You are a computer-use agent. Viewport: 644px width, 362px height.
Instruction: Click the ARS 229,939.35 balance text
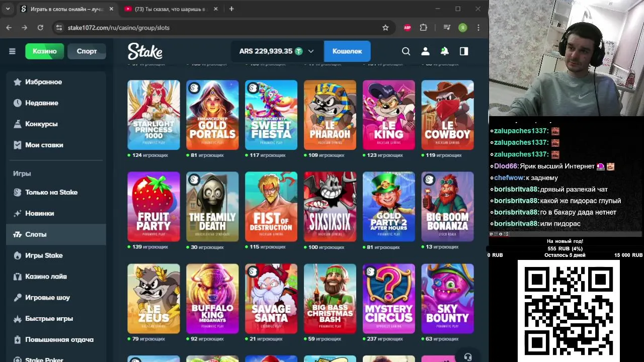[x=266, y=51]
